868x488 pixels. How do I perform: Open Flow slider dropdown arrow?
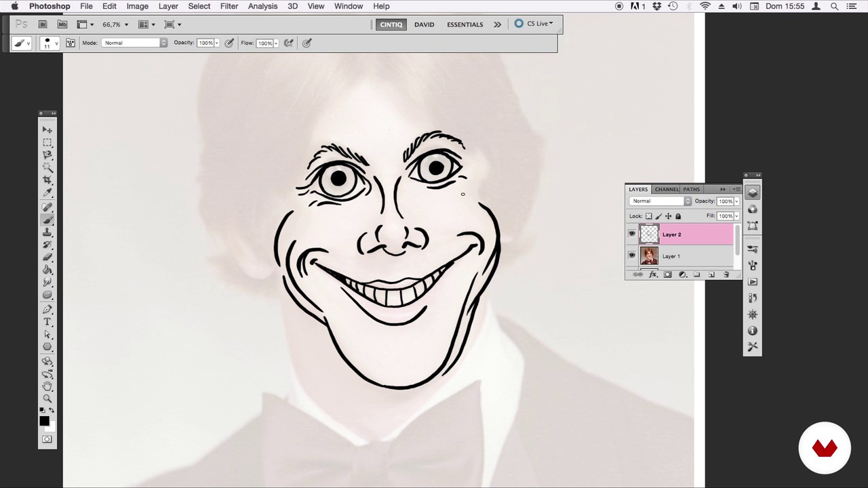tap(276, 43)
